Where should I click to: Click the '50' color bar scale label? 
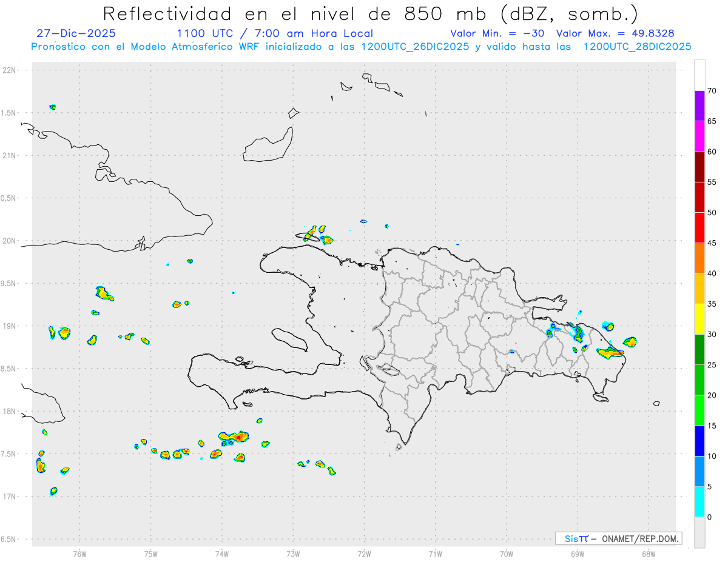click(x=712, y=213)
